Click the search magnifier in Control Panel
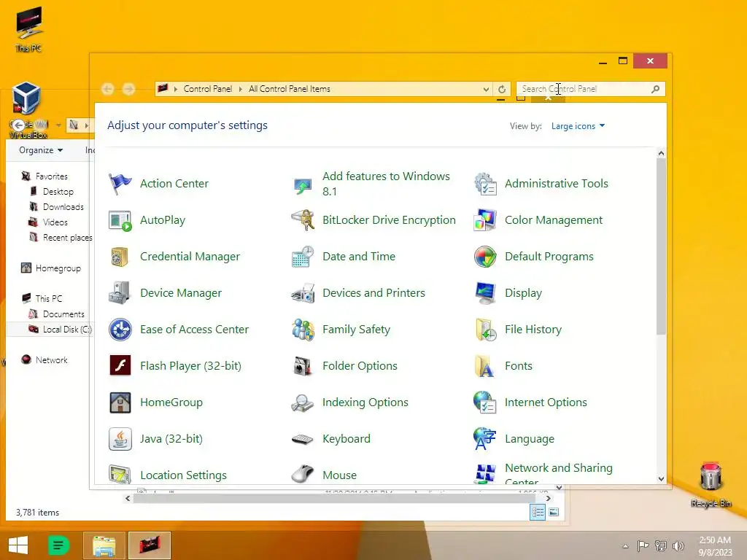This screenshot has height=560, width=747. pos(656,89)
